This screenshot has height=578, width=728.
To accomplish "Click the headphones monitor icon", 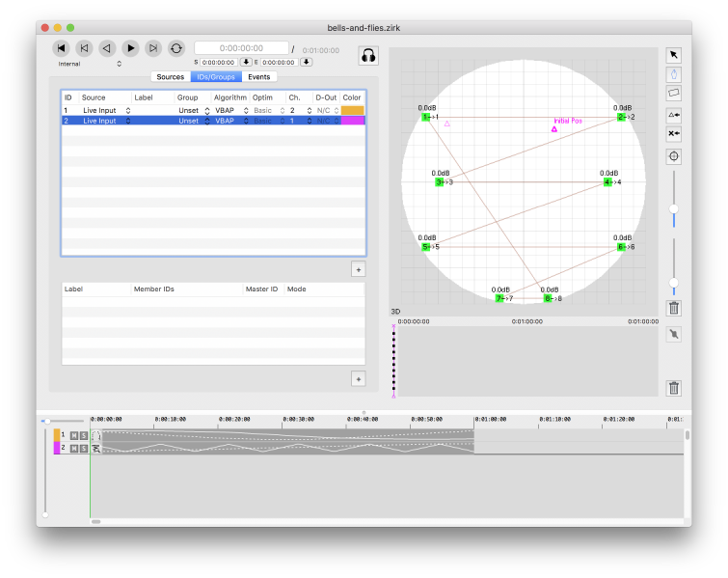I will click(367, 56).
